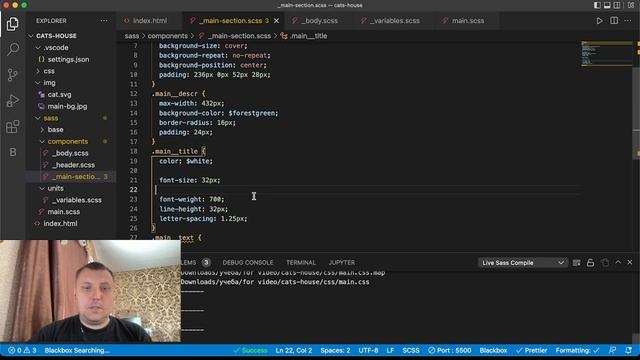Open Run and Debug view
This screenshot has height=360, width=640.
coord(13,100)
